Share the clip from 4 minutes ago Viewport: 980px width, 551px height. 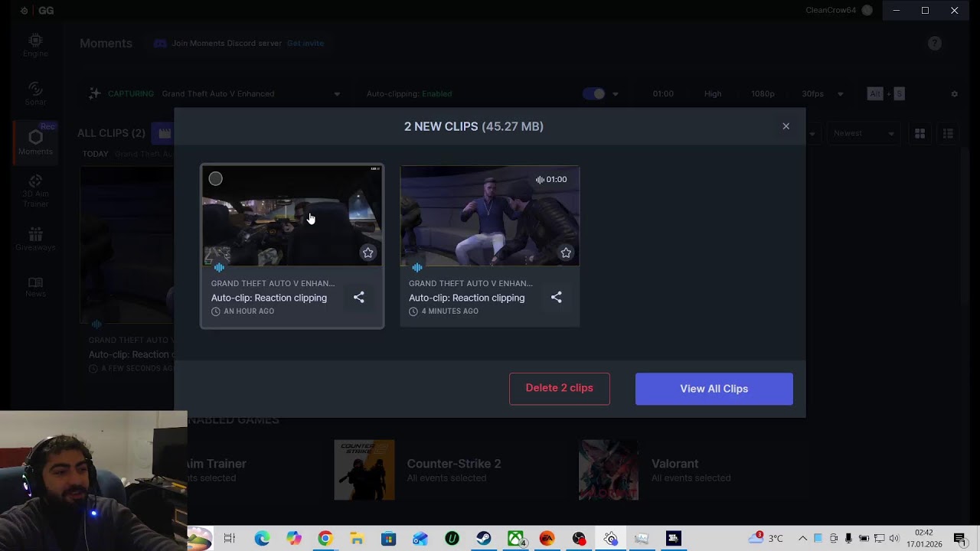[x=557, y=297]
